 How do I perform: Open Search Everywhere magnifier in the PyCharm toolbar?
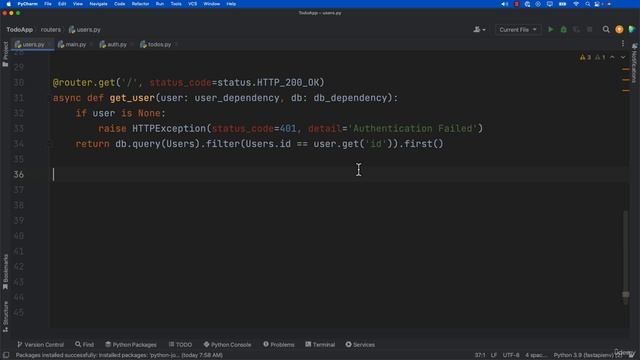pos(606,29)
